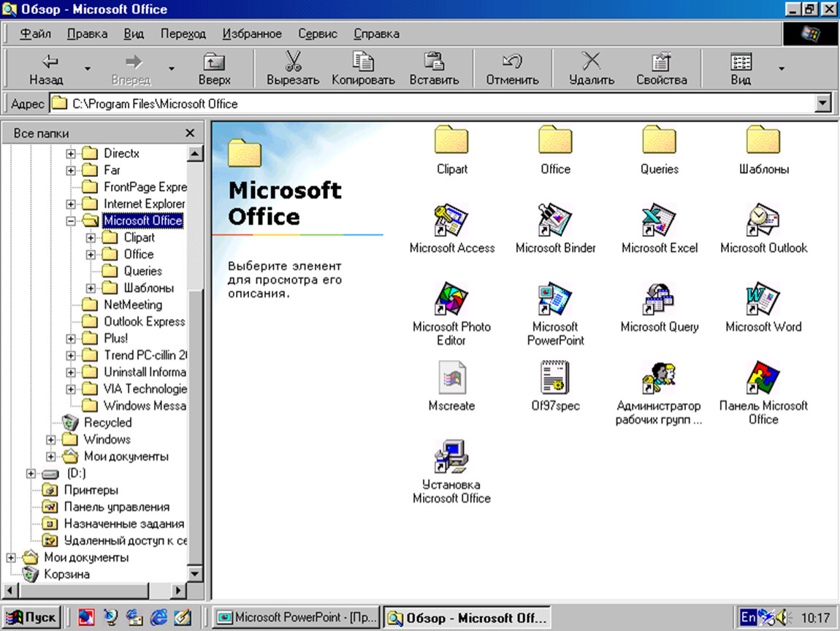Click the Копировать toolbar button
The image size is (840, 631).
tap(363, 69)
